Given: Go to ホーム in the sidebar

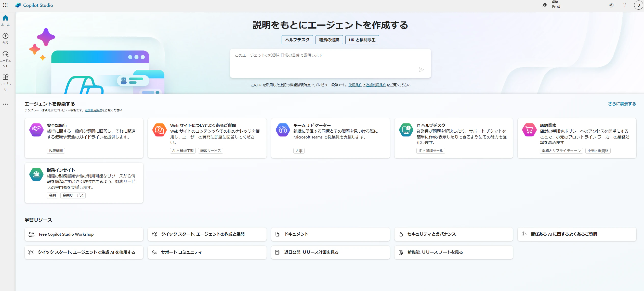Looking at the screenshot, I should pos(5,20).
